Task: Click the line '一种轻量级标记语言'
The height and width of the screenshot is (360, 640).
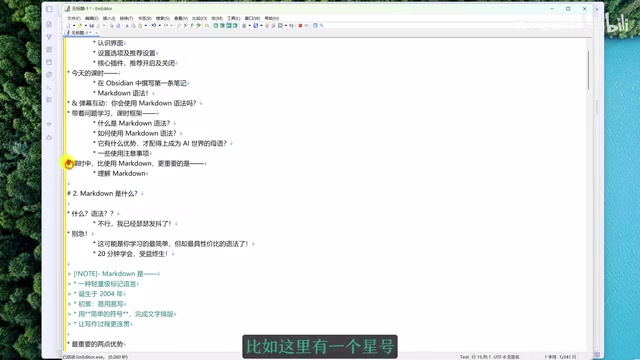Action: [107, 284]
